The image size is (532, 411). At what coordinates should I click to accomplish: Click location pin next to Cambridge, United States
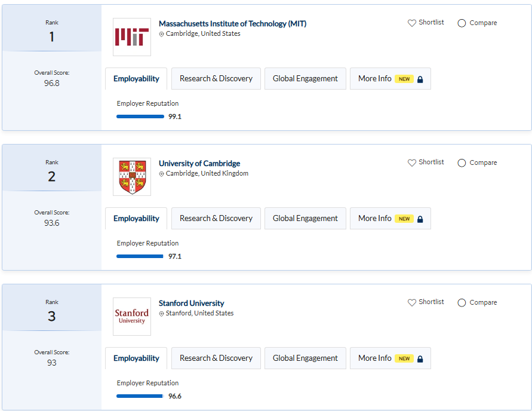click(161, 34)
